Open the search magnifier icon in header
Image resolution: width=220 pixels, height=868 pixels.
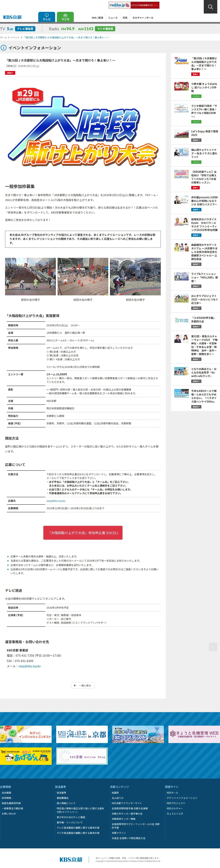[x=211, y=7]
